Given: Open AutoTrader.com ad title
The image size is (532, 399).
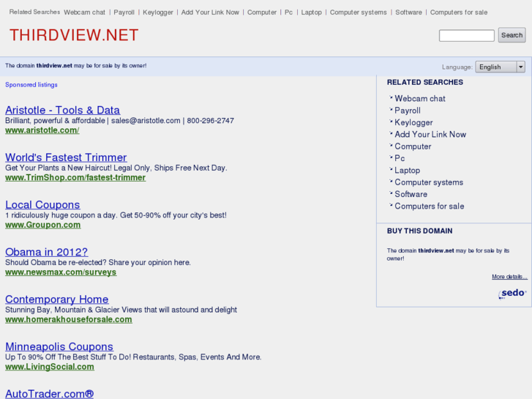Looking at the screenshot, I should 49,393.
